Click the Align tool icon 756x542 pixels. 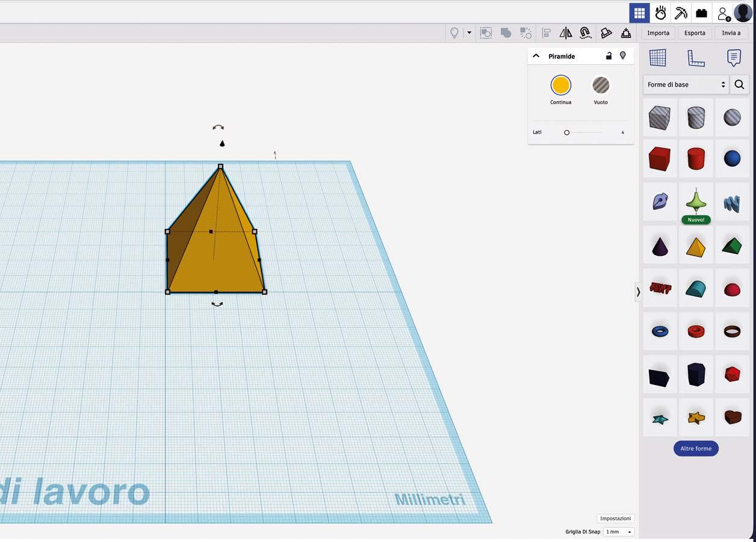tap(547, 33)
